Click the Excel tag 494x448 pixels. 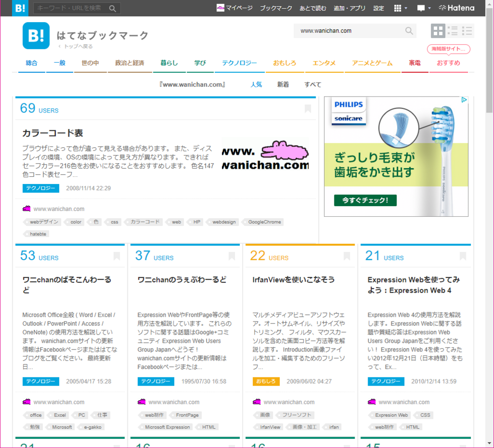pyautogui.click(x=58, y=415)
